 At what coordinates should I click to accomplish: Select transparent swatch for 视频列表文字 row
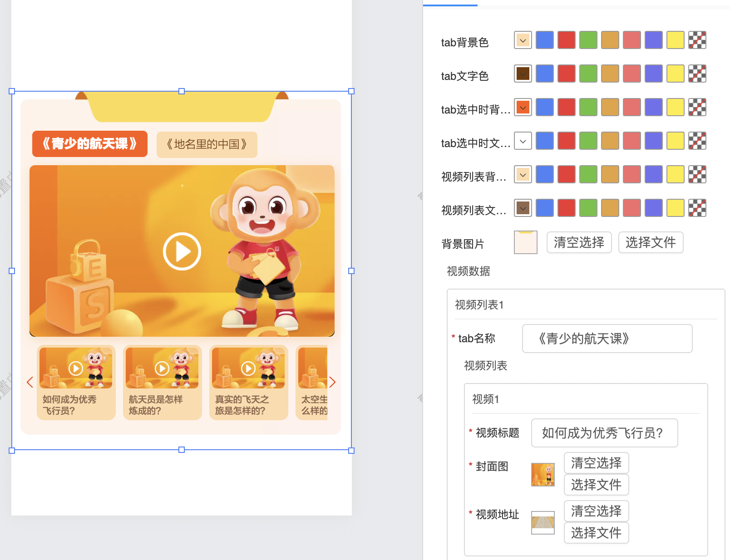pos(697,208)
